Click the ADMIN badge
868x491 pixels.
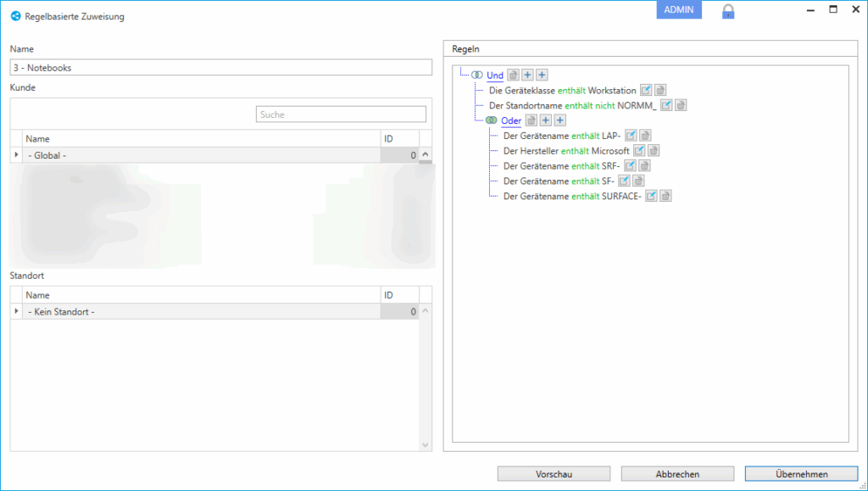(x=679, y=9)
